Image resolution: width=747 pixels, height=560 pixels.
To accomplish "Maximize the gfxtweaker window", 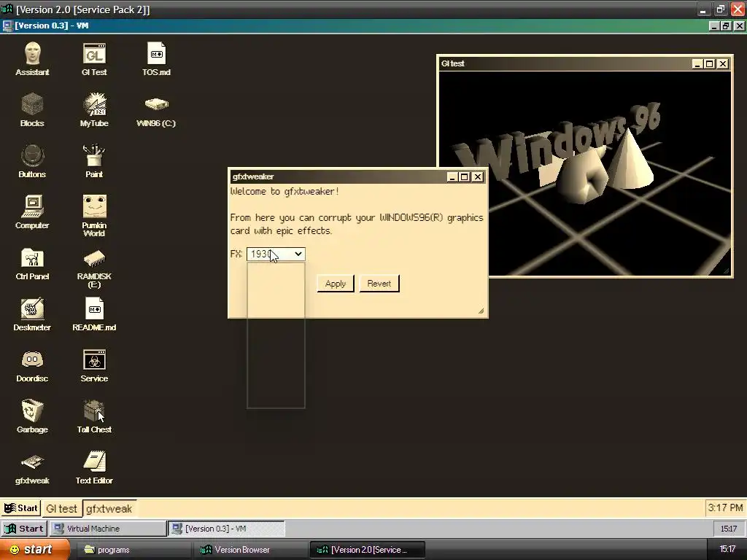I will [465, 177].
